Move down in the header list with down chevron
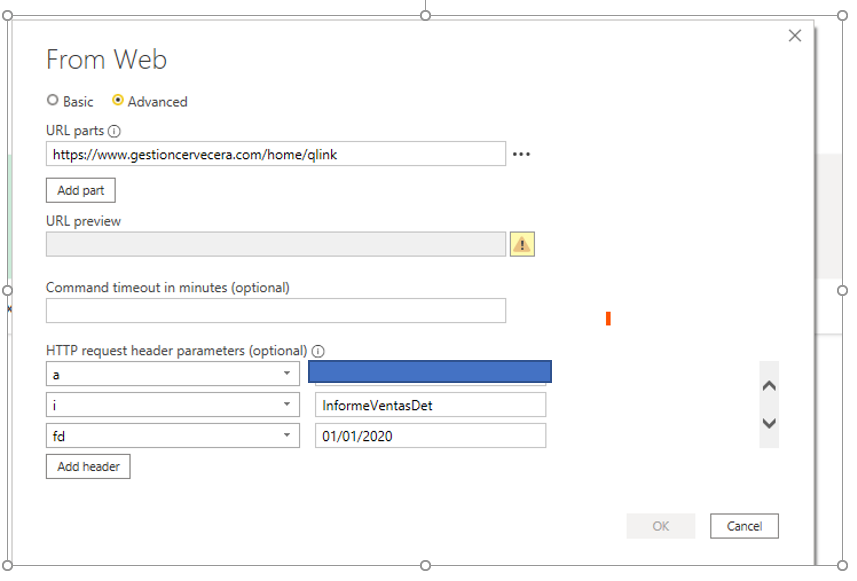857x581 pixels. click(x=769, y=423)
